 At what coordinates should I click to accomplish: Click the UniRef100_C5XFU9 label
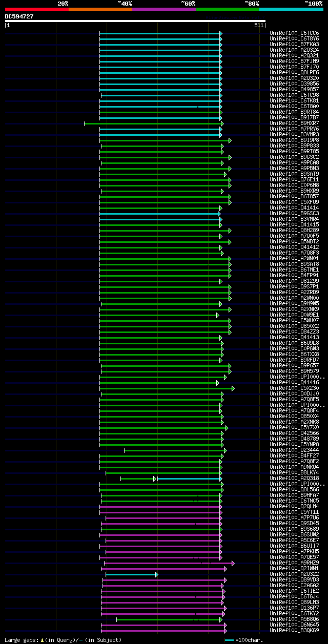point(294,202)
